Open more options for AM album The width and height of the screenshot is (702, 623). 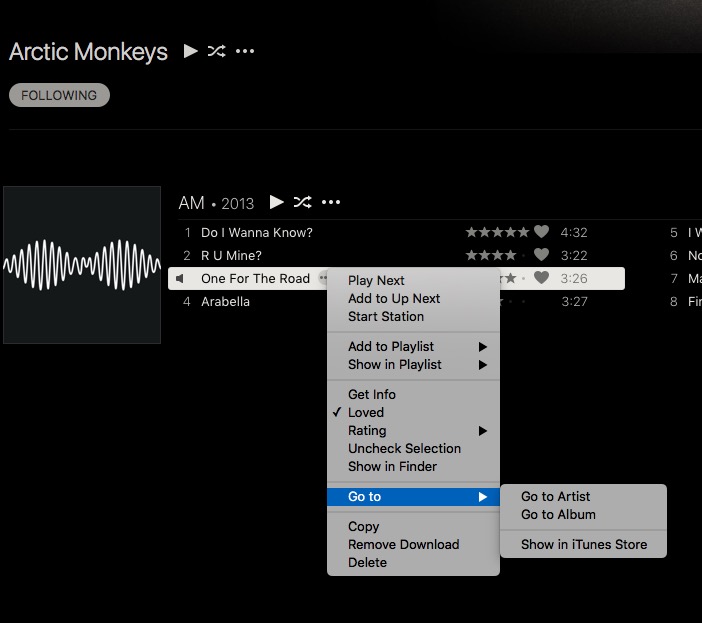(331, 203)
